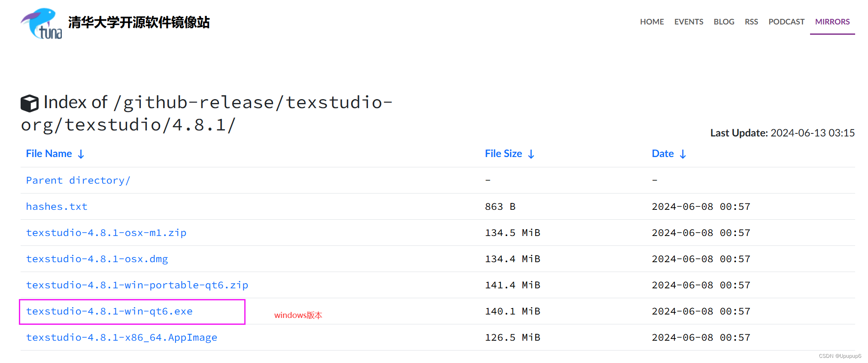Click the date in osx-m1.zip row
The height and width of the screenshot is (363, 868).
click(x=701, y=233)
